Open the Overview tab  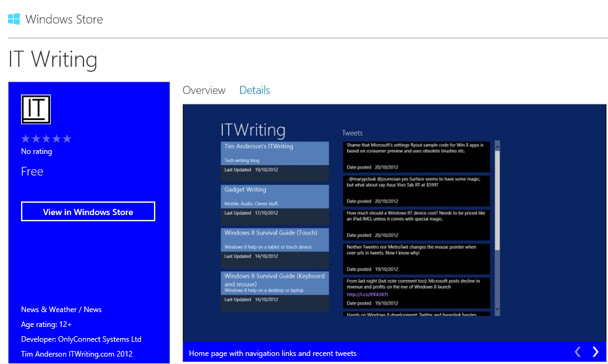click(203, 90)
